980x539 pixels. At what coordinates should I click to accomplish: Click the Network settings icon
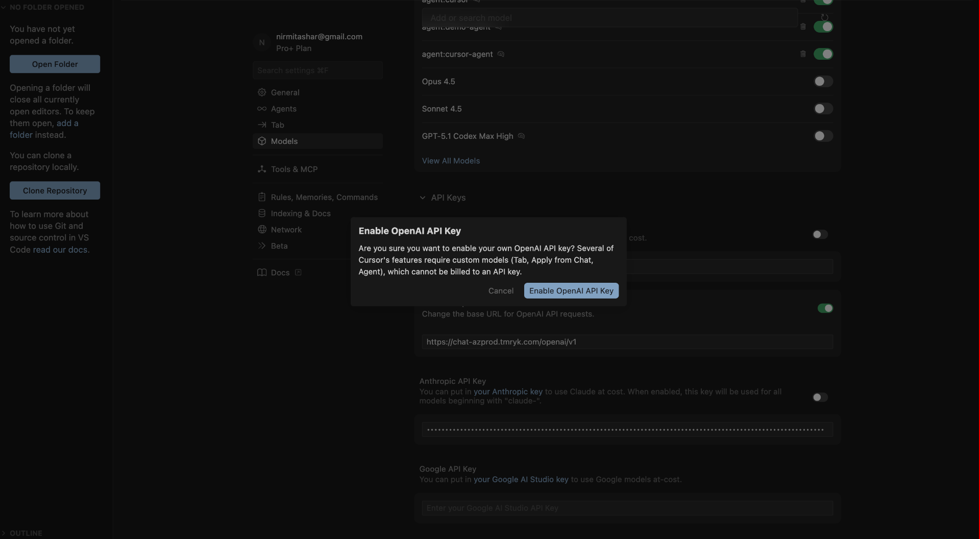(262, 229)
